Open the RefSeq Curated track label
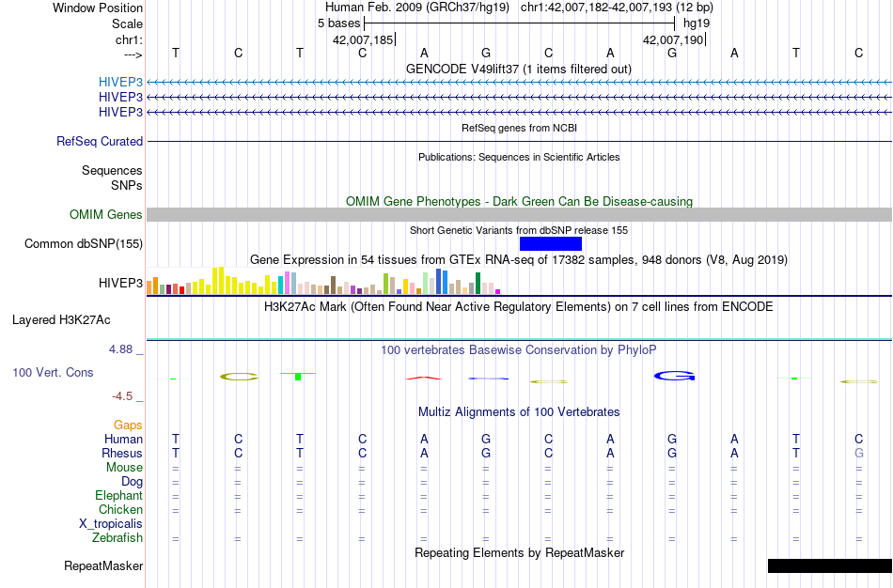 [100, 141]
